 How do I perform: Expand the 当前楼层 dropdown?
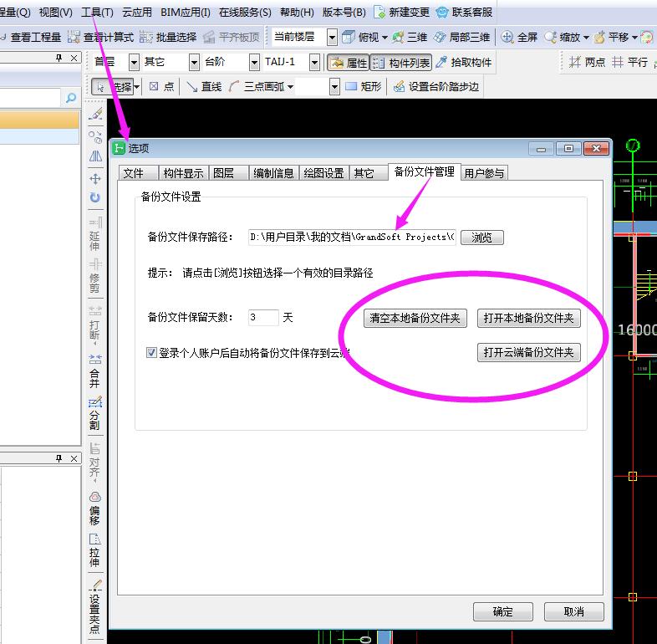[332, 38]
